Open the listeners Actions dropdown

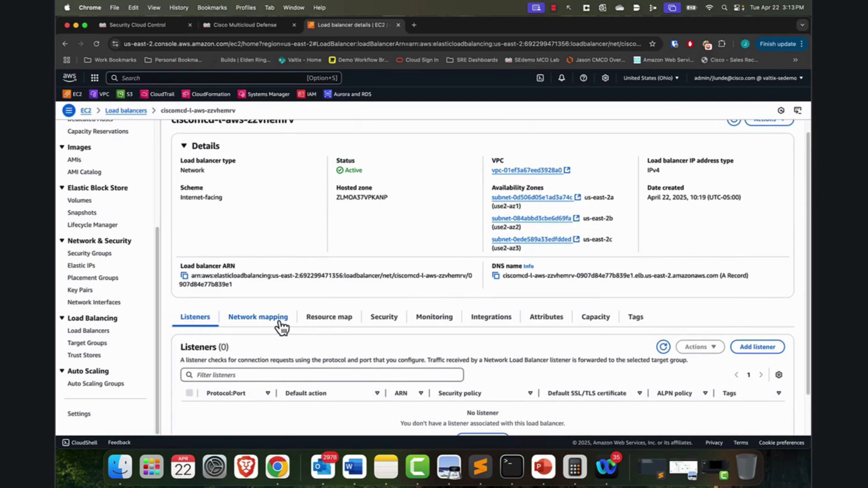coord(700,347)
